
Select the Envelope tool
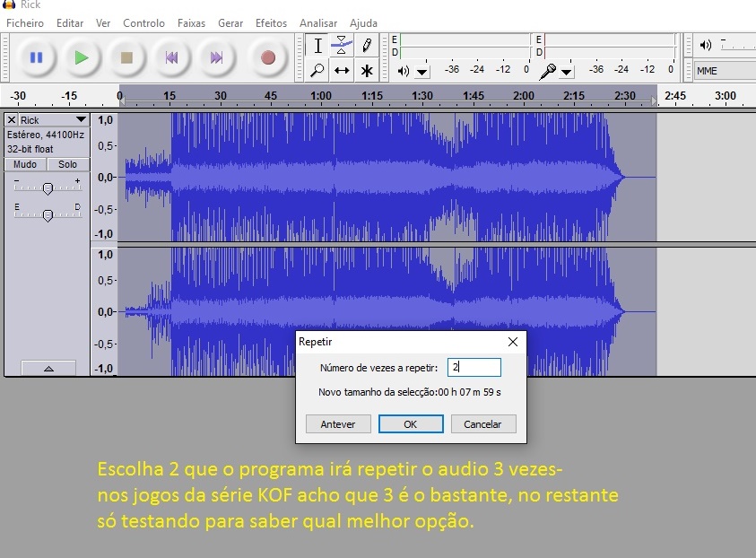342,46
